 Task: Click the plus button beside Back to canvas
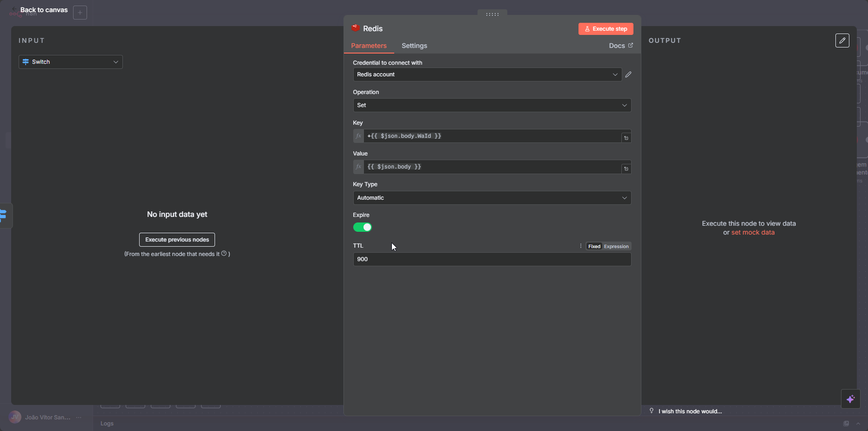pos(80,13)
